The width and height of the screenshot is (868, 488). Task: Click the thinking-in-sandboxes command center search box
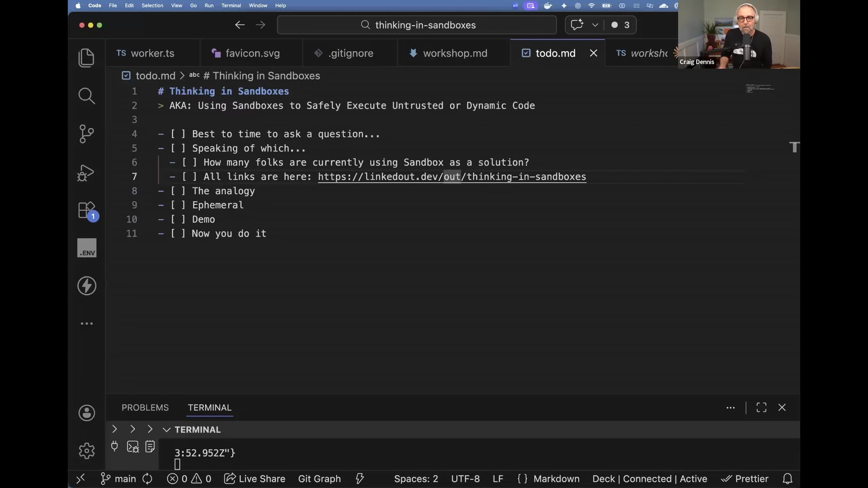tap(417, 25)
